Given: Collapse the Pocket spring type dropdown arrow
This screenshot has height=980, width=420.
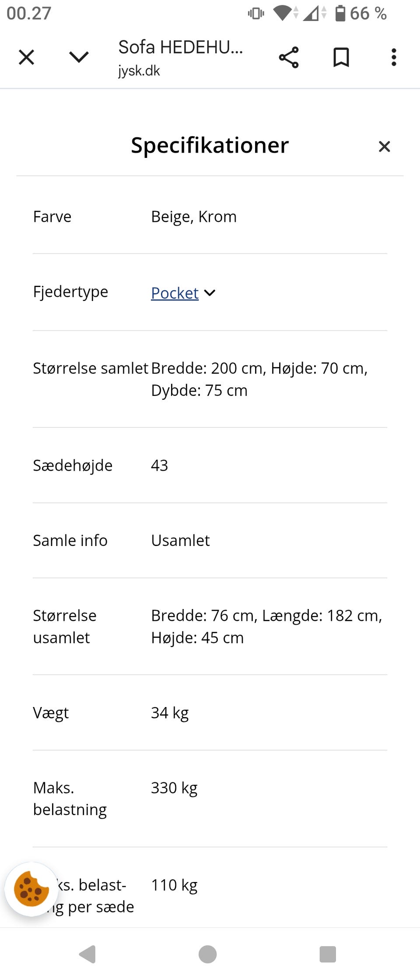Looking at the screenshot, I should coord(210,293).
